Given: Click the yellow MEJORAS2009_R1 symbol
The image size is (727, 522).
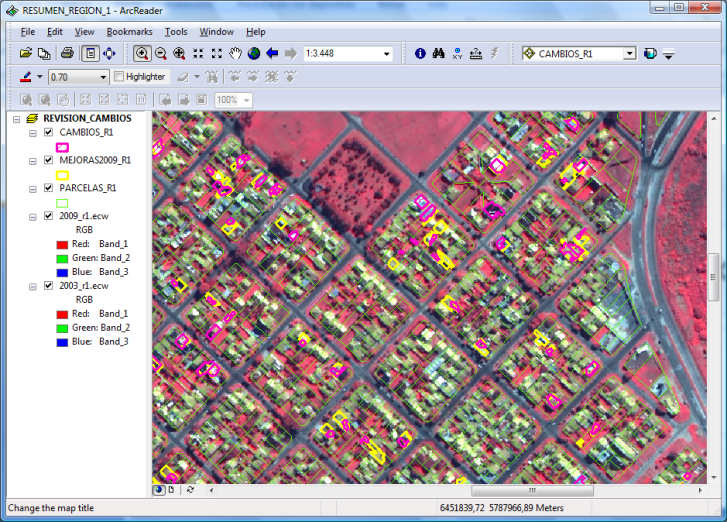Looking at the screenshot, I should coord(62,175).
